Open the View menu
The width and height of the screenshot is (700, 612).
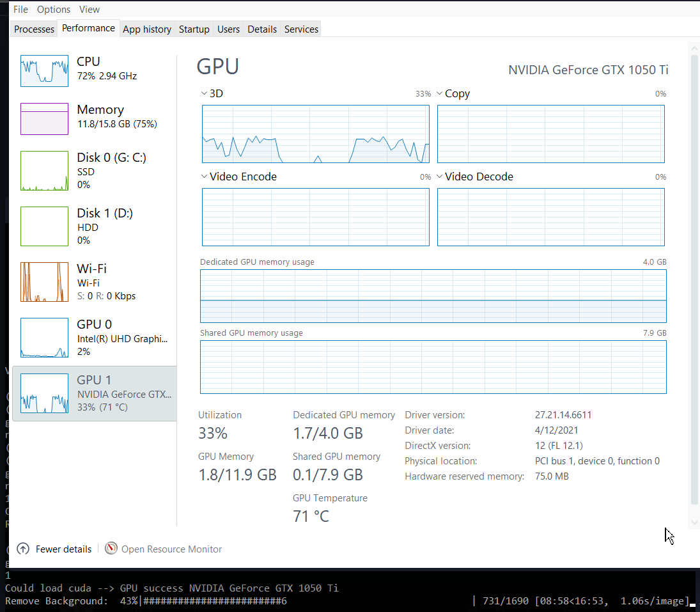tap(89, 9)
